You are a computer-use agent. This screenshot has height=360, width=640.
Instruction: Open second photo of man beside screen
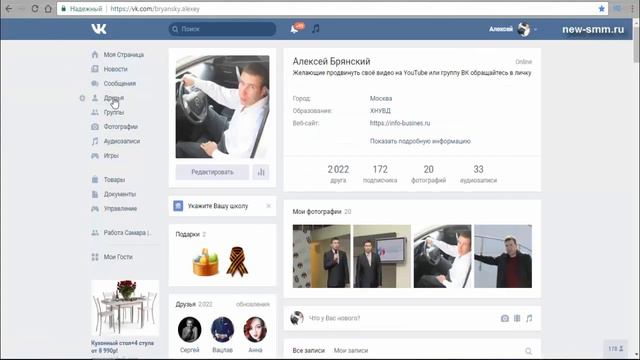coord(382,256)
